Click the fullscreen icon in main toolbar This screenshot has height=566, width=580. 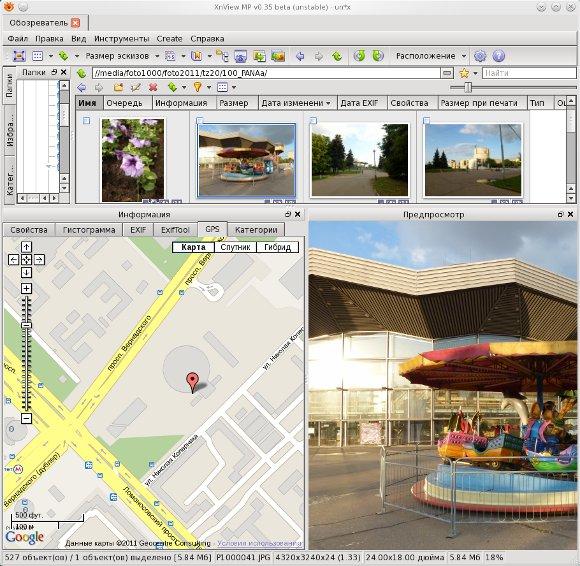19,56
